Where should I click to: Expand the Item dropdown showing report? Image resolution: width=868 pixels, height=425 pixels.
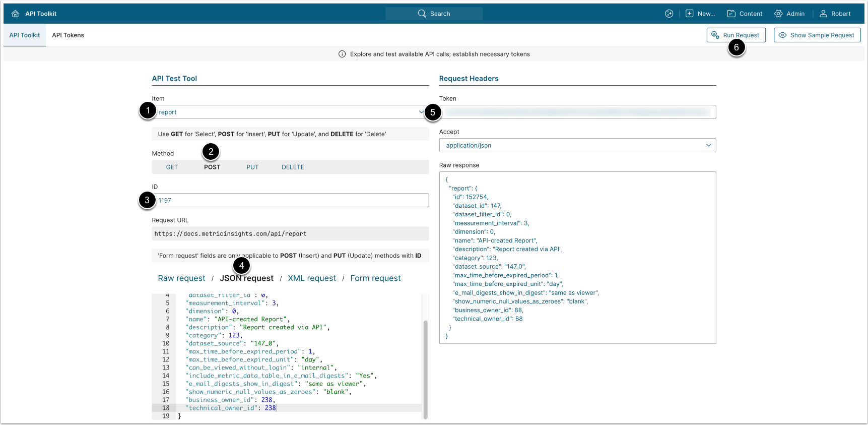tap(290, 112)
